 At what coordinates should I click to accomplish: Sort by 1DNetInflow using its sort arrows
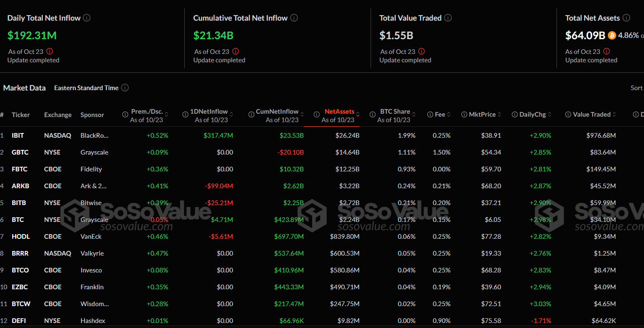(231, 115)
